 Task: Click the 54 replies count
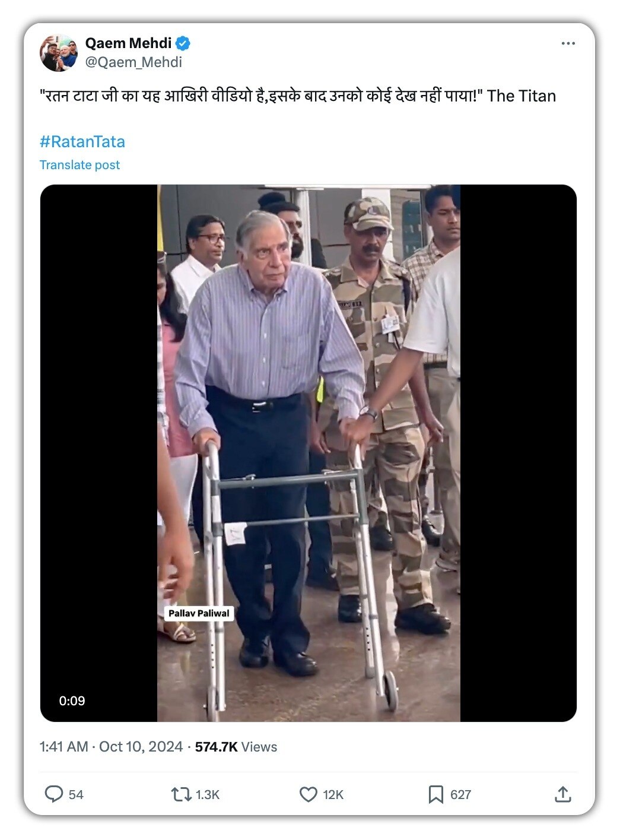[x=76, y=795]
